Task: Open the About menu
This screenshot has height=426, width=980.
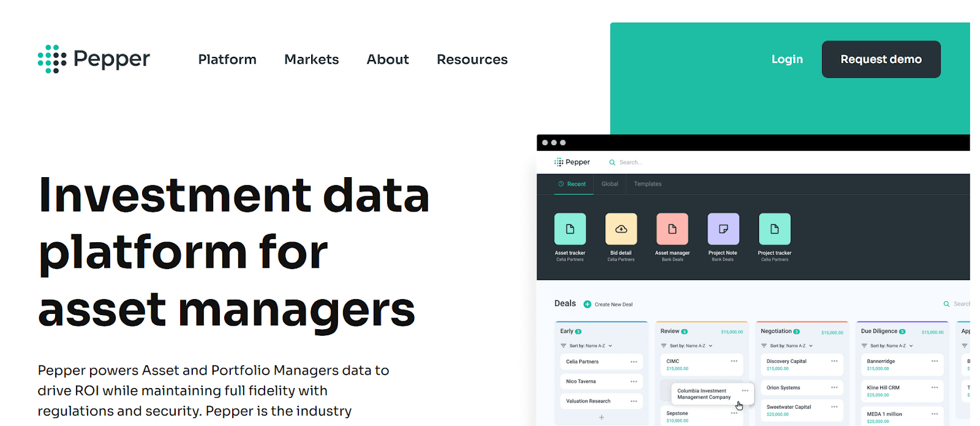Action: point(388,59)
